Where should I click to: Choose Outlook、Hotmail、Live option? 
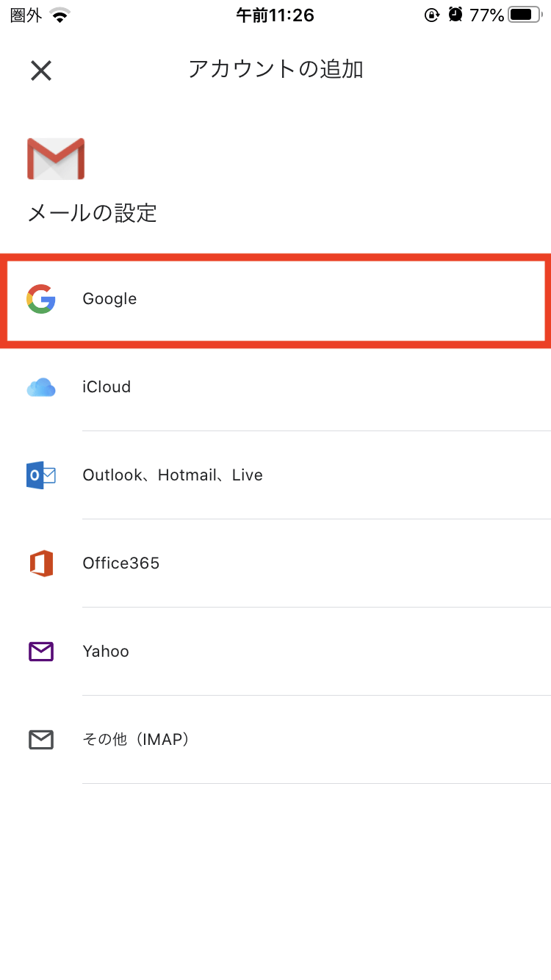point(275,475)
